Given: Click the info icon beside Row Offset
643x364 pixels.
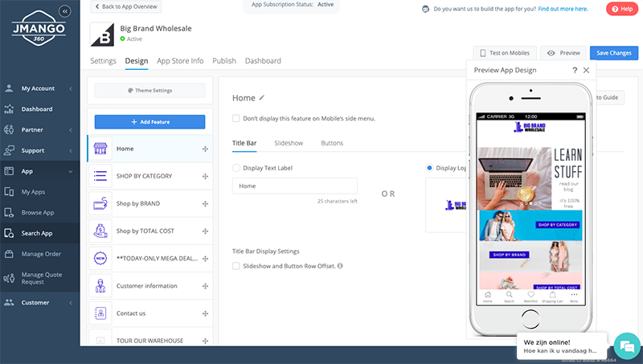Looking at the screenshot, I should pyautogui.click(x=340, y=266).
